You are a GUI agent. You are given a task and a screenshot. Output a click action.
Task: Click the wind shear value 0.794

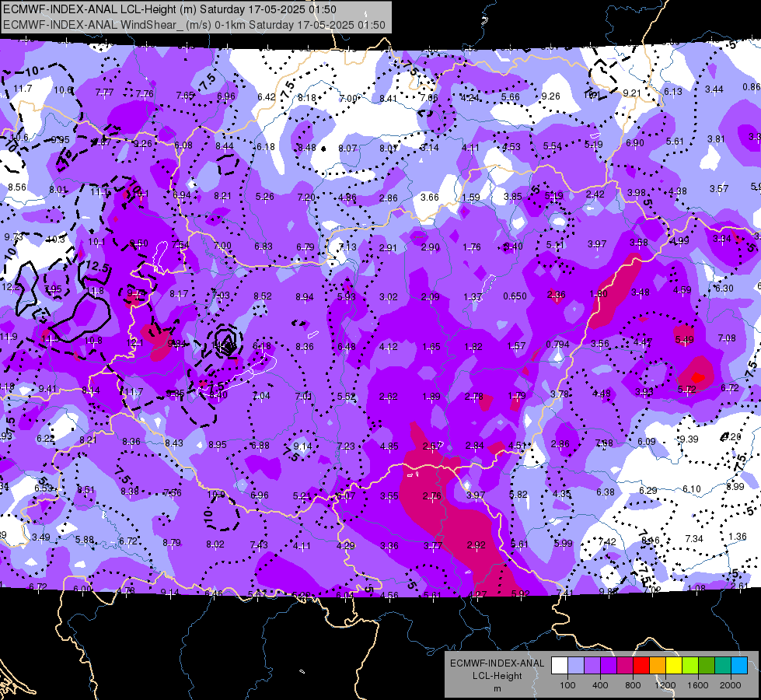(x=557, y=345)
